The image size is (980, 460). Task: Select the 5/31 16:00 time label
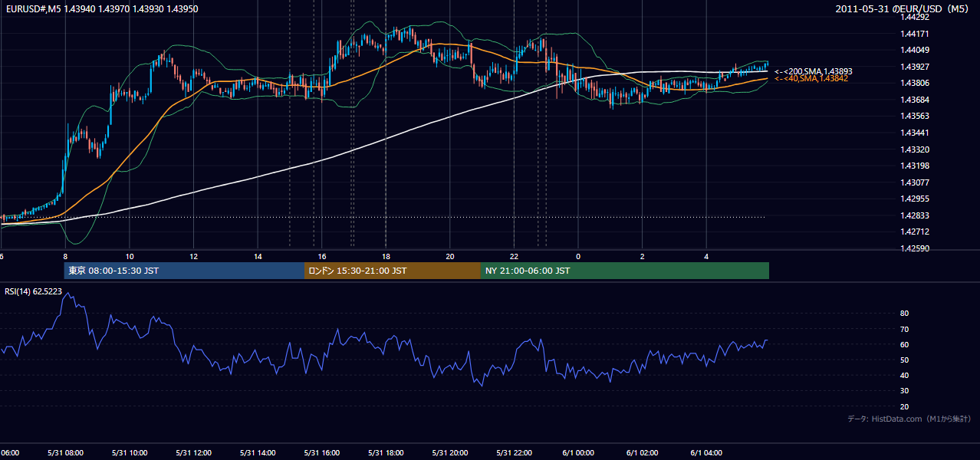(321, 453)
